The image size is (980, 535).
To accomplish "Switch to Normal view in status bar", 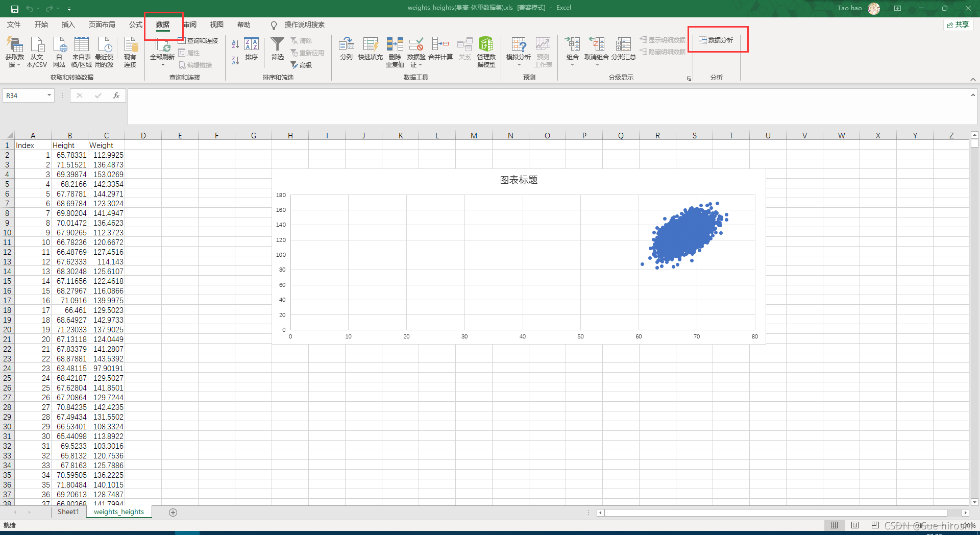I will pyautogui.click(x=834, y=525).
